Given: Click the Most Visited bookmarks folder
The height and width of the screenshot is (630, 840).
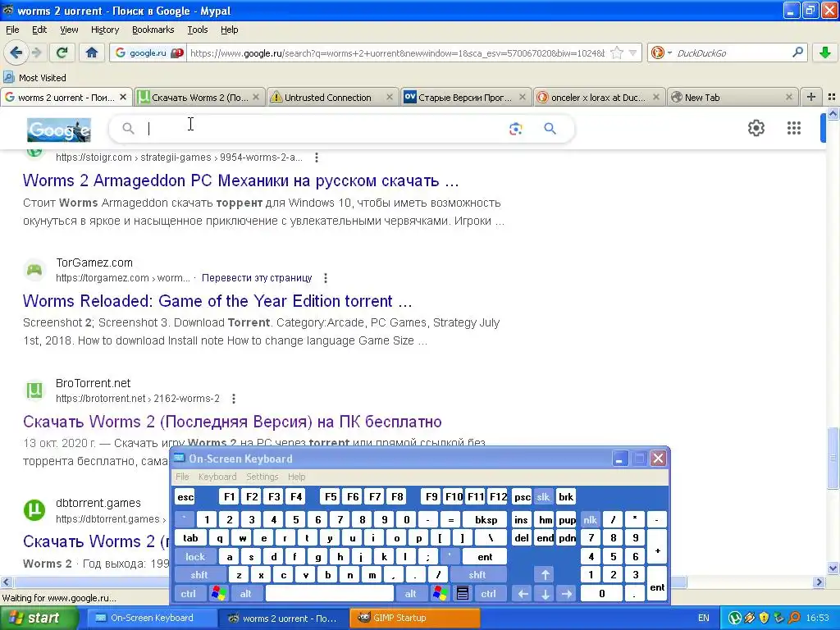Looking at the screenshot, I should click(35, 78).
